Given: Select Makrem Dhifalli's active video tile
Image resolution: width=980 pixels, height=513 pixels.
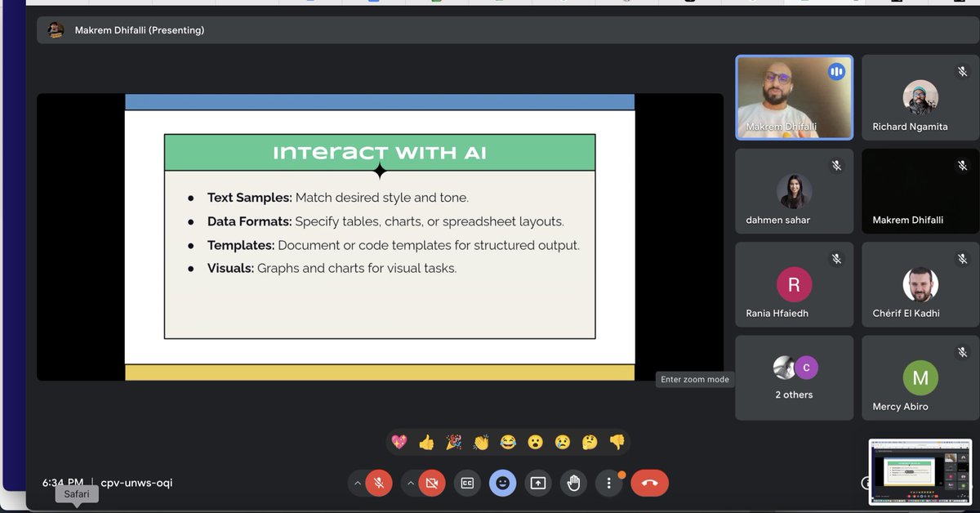Looking at the screenshot, I should [795, 97].
